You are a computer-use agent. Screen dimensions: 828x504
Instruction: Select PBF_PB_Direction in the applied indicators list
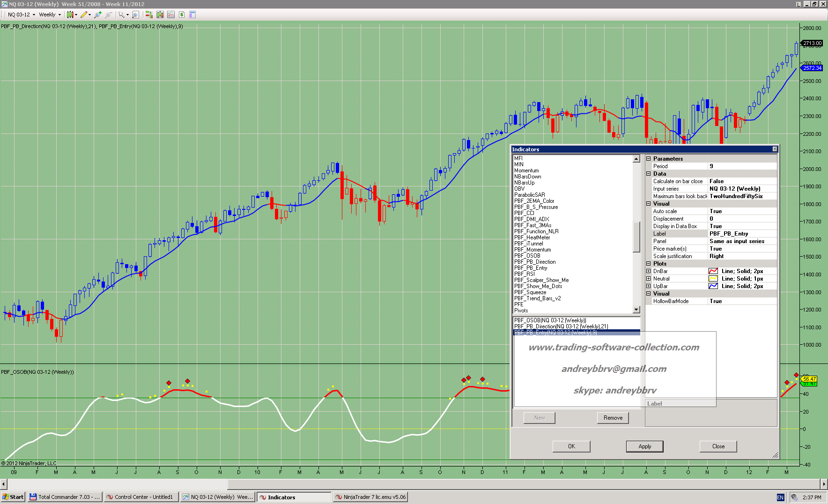(561, 326)
